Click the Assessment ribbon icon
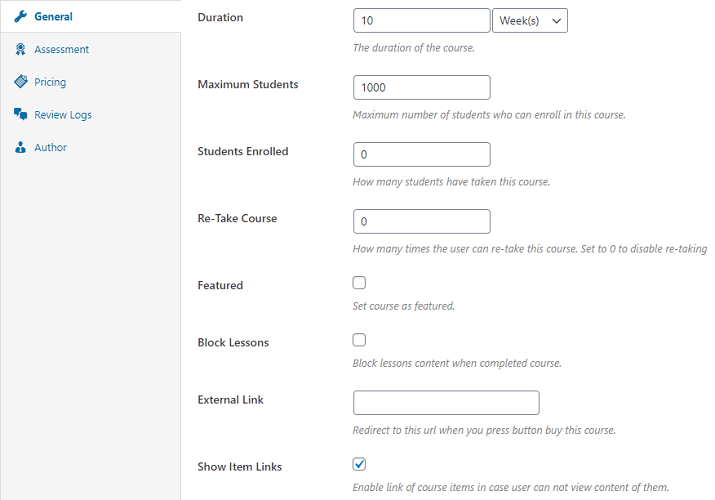The image size is (715, 500). [20, 49]
